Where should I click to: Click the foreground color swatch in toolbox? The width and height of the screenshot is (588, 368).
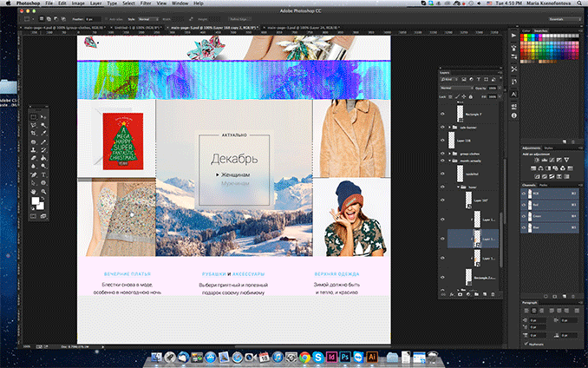[36, 200]
